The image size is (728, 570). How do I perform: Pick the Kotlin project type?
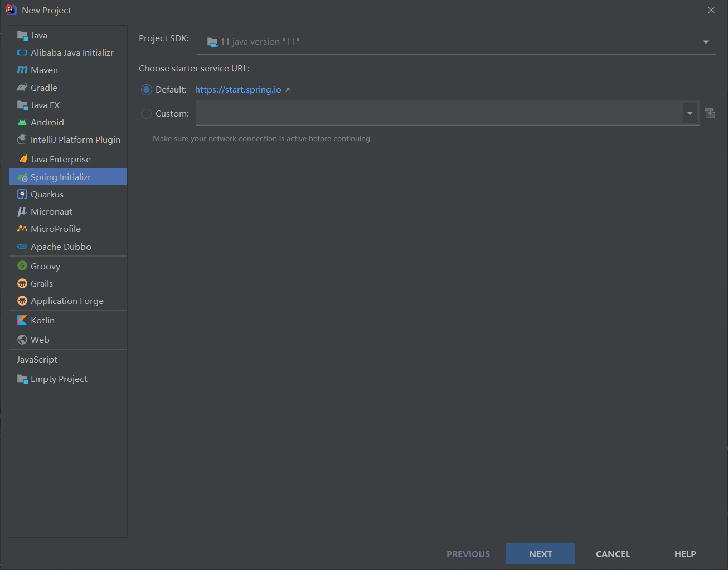pyautogui.click(x=69, y=320)
